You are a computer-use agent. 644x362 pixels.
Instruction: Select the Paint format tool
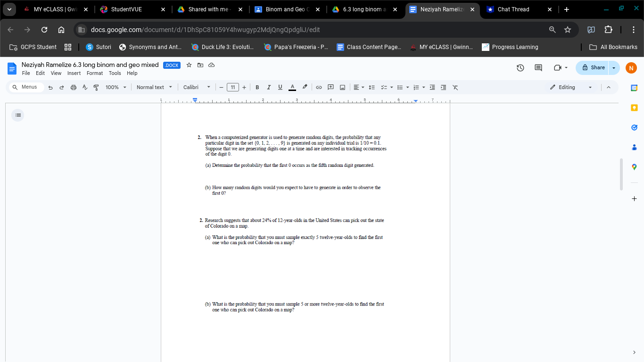coord(96,87)
